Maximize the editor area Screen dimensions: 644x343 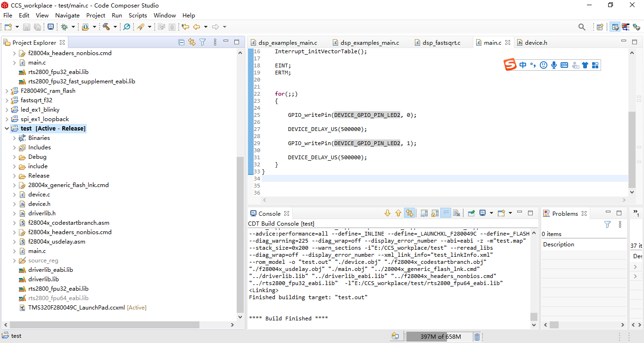click(x=634, y=42)
